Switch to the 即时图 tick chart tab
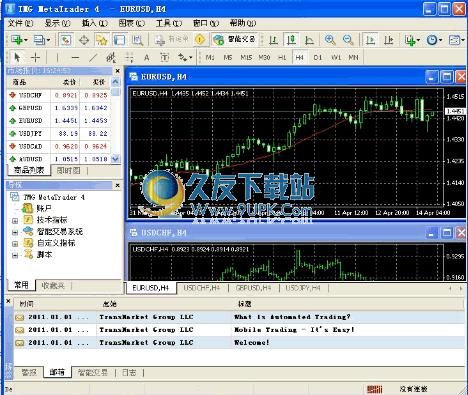 click(68, 171)
